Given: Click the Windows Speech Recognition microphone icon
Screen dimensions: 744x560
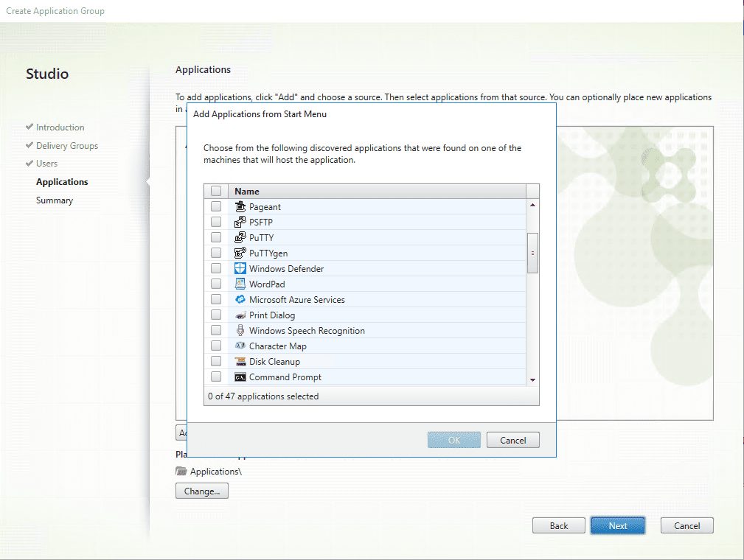Looking at the screenshot, I should (240, 330).
